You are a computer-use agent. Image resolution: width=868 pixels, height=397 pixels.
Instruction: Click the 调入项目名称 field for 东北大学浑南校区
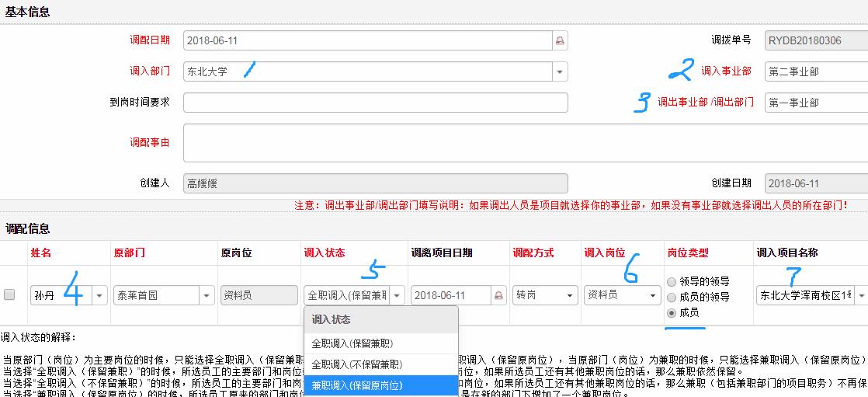(x=806, y=295)
